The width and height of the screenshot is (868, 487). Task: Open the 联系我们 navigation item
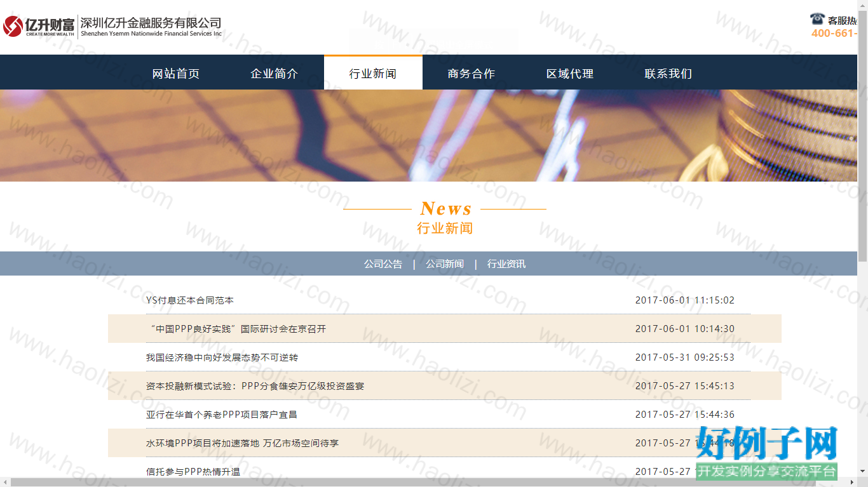668,74
